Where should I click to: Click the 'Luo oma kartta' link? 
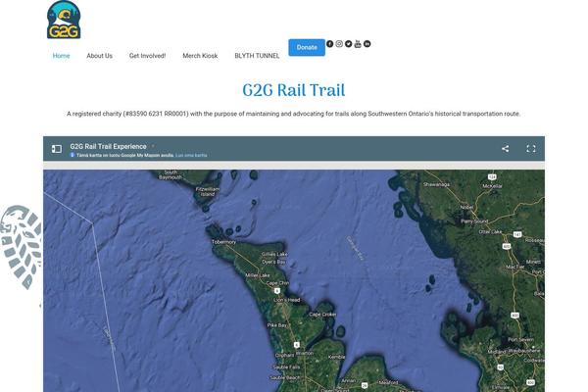click(x=191, y=155)
